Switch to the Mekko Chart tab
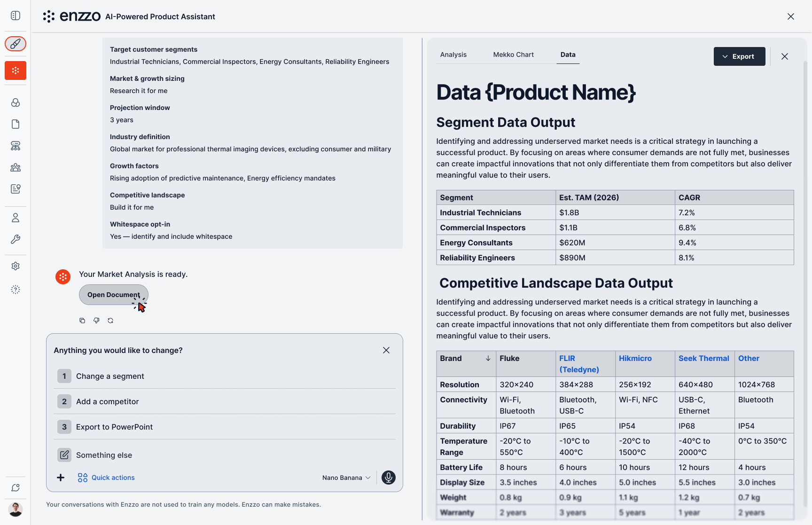Viewport: 812px width, 525px height. (x=514, y=55)
